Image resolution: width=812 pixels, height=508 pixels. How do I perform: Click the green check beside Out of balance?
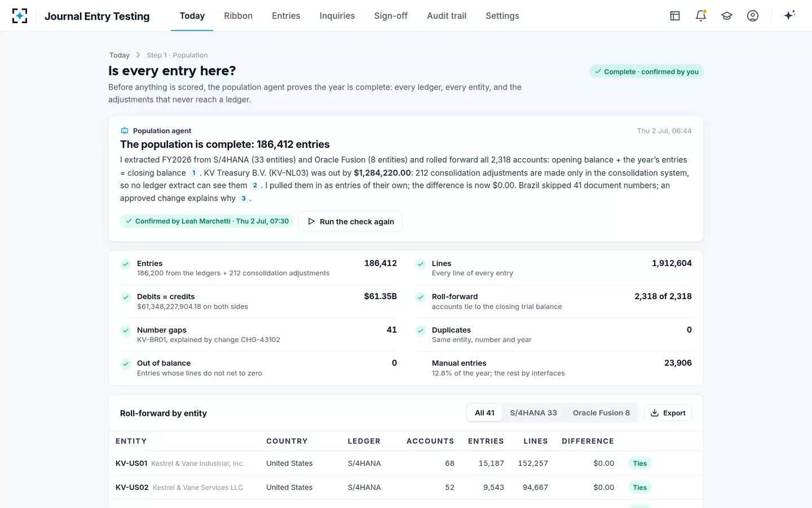click(x=126, y=364)
